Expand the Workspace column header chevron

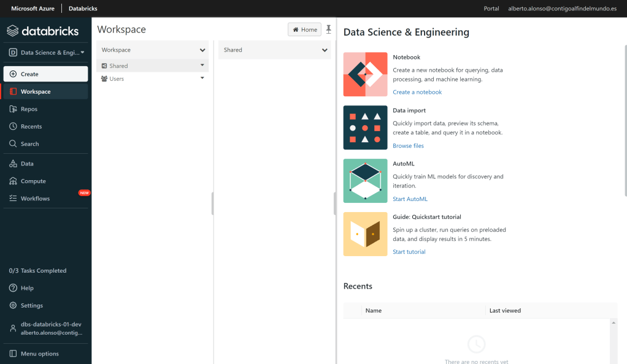pyautogui.click(x=202, y=50)
